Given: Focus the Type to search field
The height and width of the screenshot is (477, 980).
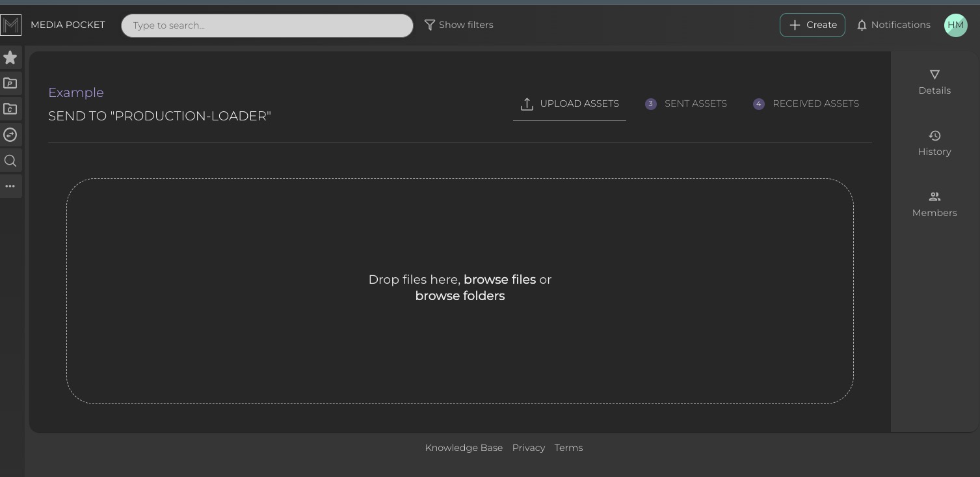Looking at the screenshot, I should 267,26.
